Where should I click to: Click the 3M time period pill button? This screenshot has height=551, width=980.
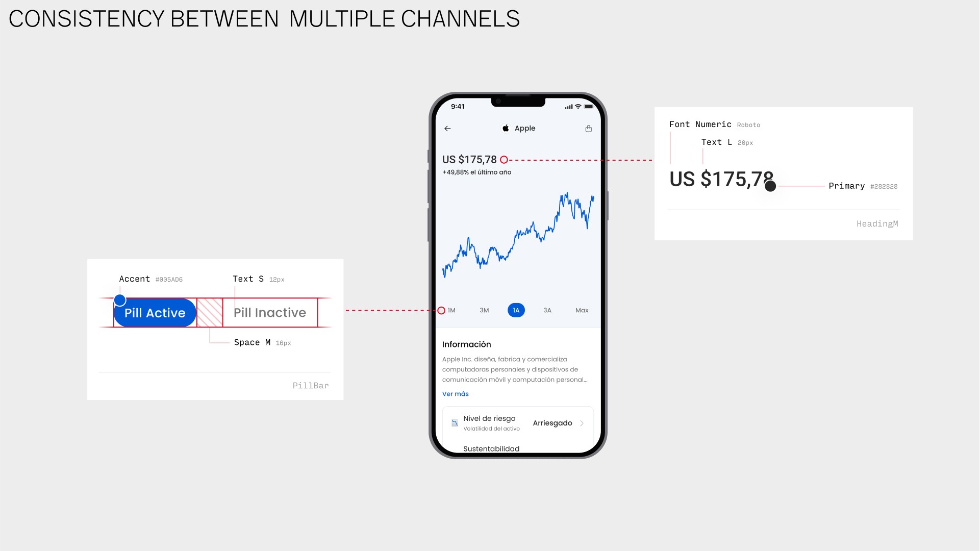point(484,310)
